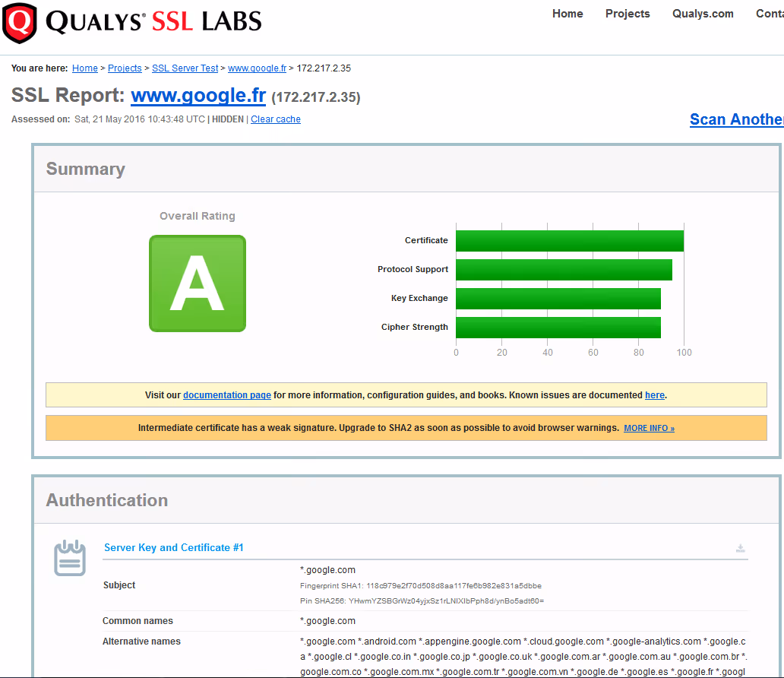Screen dimensions: 784x678
Task: Click the Cipher Strength score bar
Action: click(x=558, y=328)
